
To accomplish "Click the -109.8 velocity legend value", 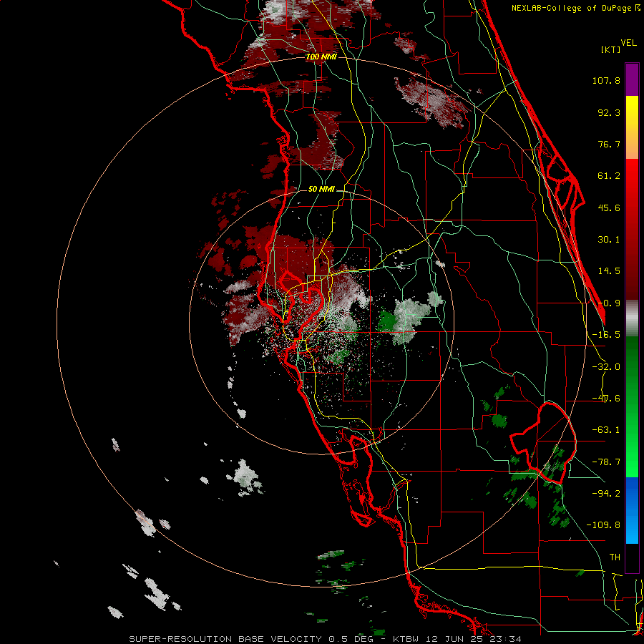I will 603,525.
